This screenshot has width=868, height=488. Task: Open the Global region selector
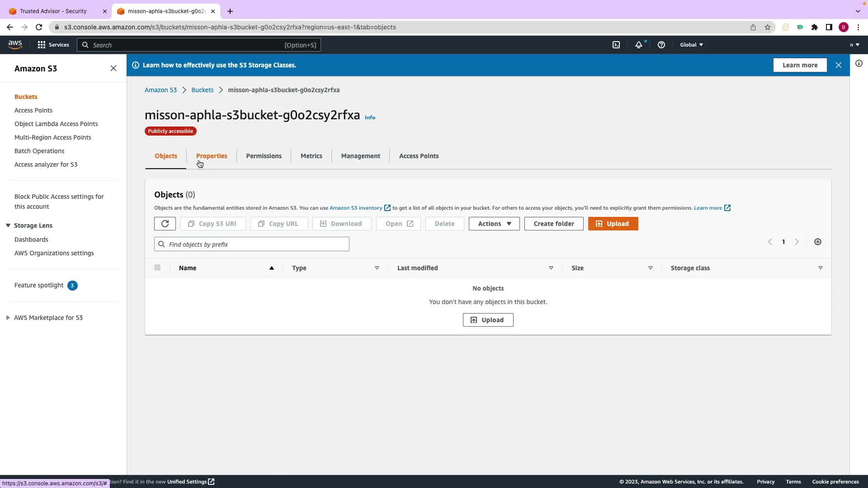691,45
